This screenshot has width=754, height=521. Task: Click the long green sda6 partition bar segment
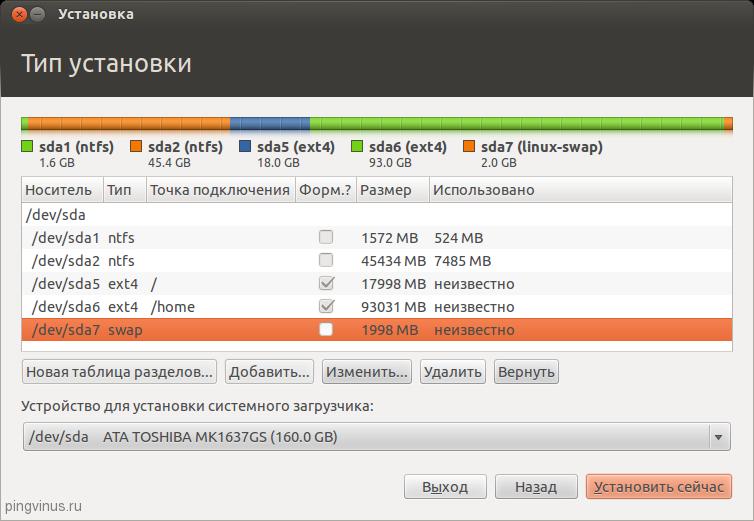[517, 124]
